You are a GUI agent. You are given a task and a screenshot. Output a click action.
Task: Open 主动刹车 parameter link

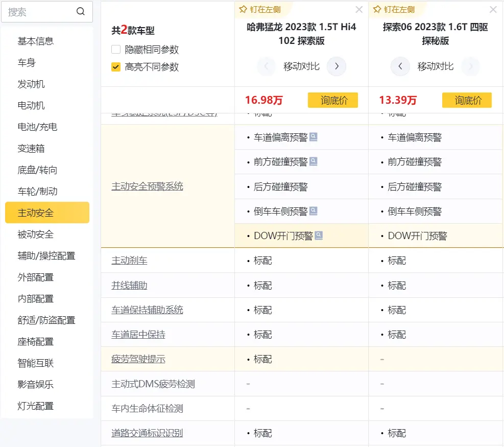click(129, 261)
